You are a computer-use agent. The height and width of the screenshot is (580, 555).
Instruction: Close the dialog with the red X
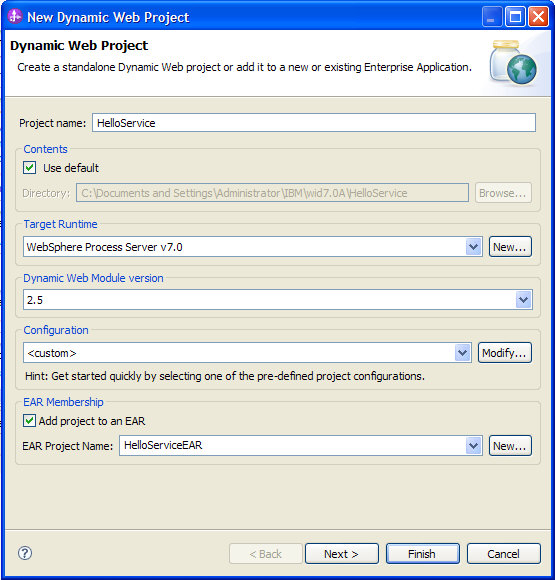(x=538, y=17)
